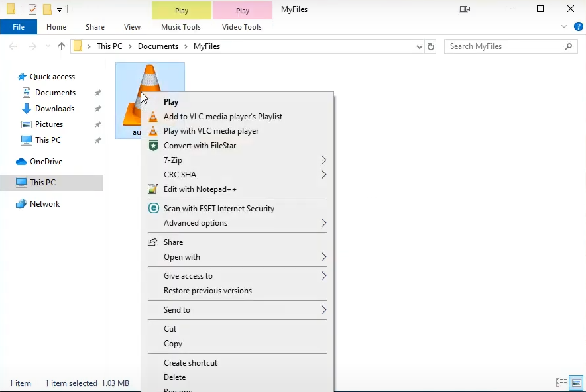Open the Video Tools tab
The image size is (586, 392).
click(x=242, y=27)
